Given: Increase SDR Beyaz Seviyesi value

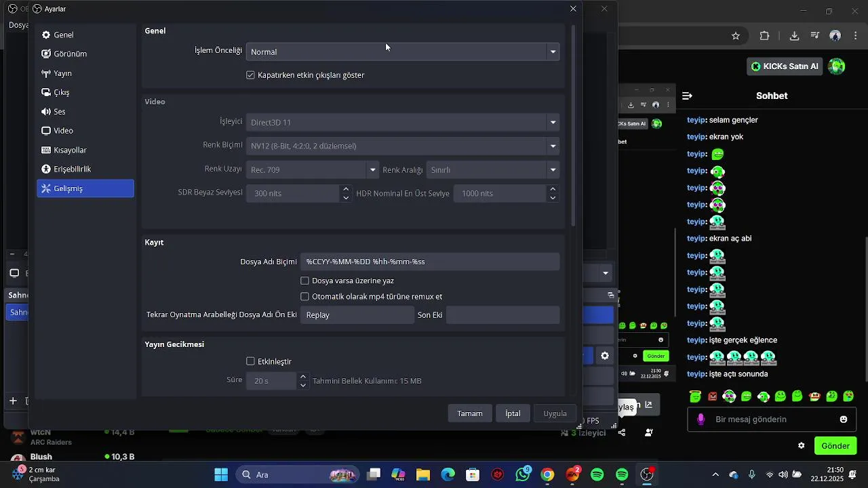Looking at the screenshot, I should 346,189.
